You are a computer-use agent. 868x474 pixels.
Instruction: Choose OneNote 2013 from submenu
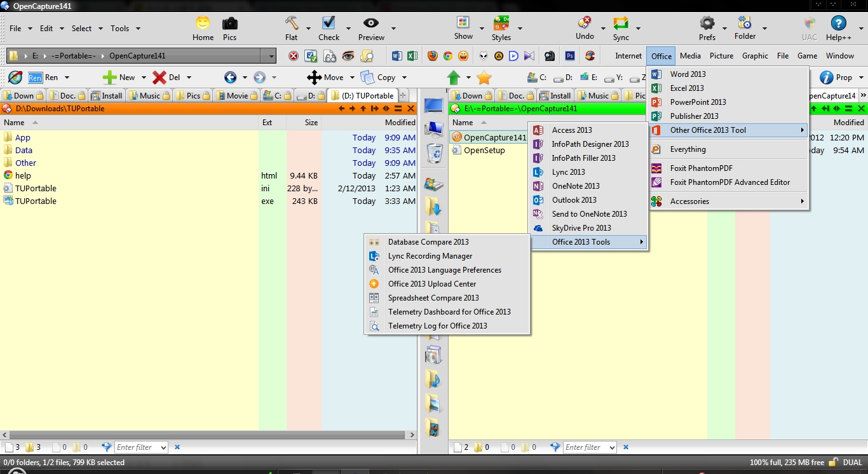pos(588,186)
